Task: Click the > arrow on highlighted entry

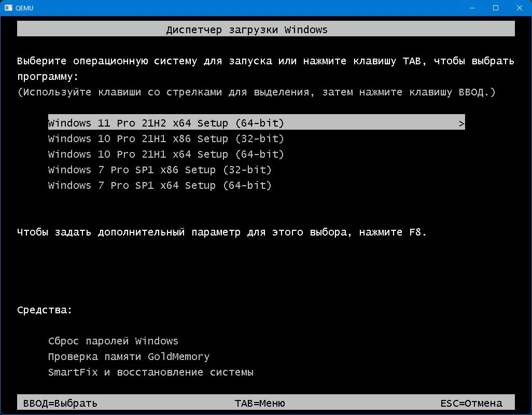Action: [x=461, y=123]
